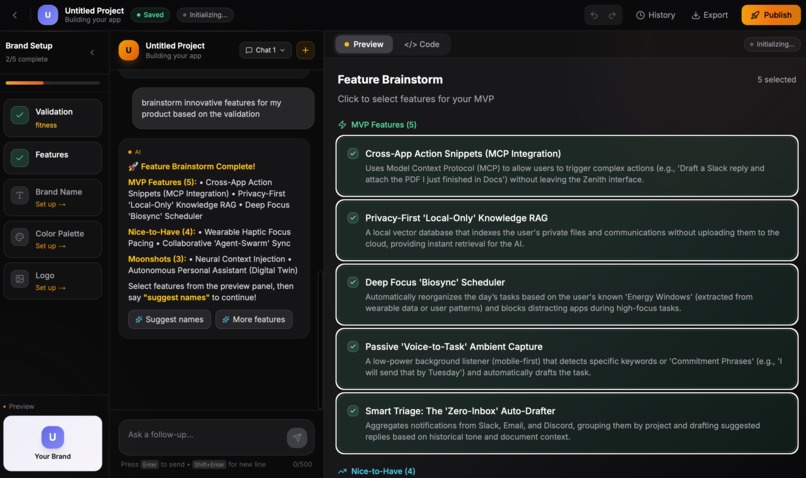Image resolution: width=806 pixels, height=478 pixels.
Task: Click the undo arrow icon
Action: 594,15
